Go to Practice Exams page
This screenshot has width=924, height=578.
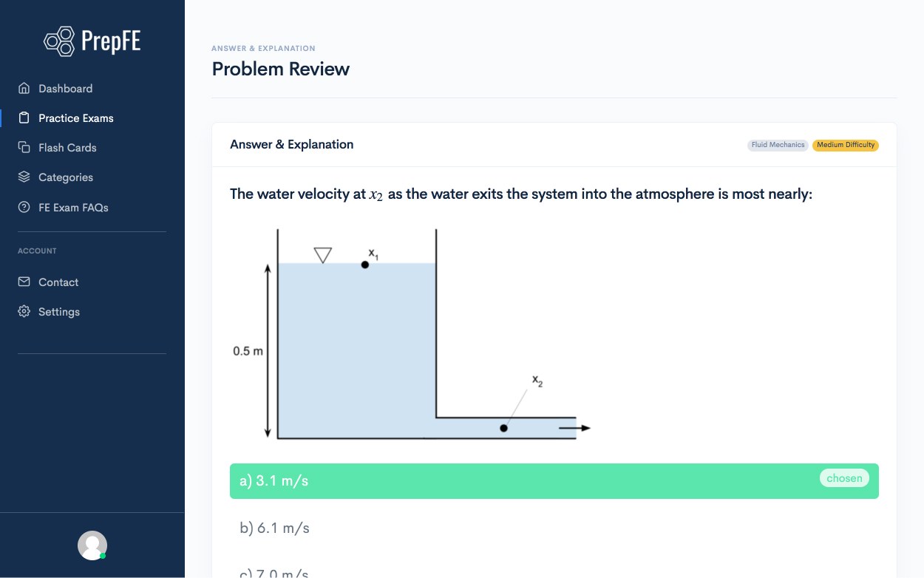coord(76,118)
